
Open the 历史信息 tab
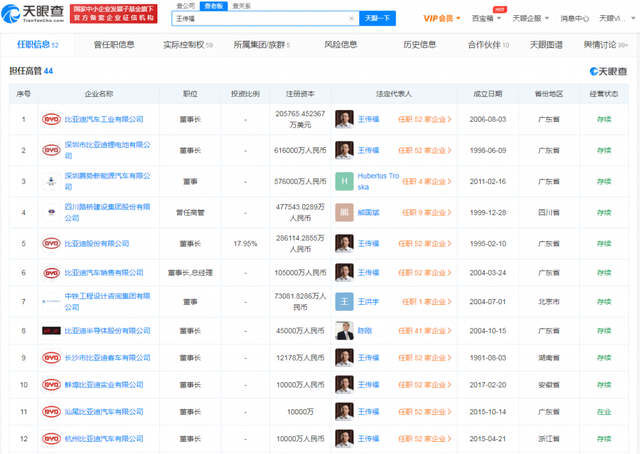coord(420,45)
